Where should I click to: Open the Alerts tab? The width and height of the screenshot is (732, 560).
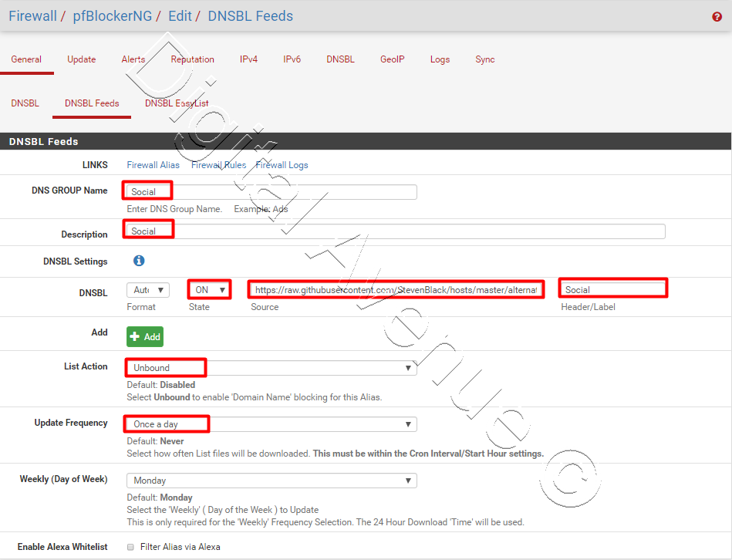133,59
